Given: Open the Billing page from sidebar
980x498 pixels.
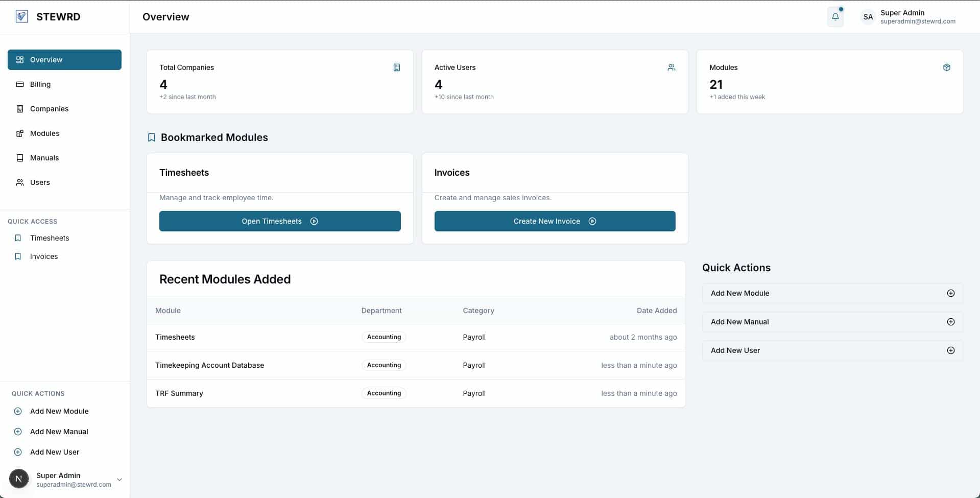Looking at the screenshot, I should point(40,84).
